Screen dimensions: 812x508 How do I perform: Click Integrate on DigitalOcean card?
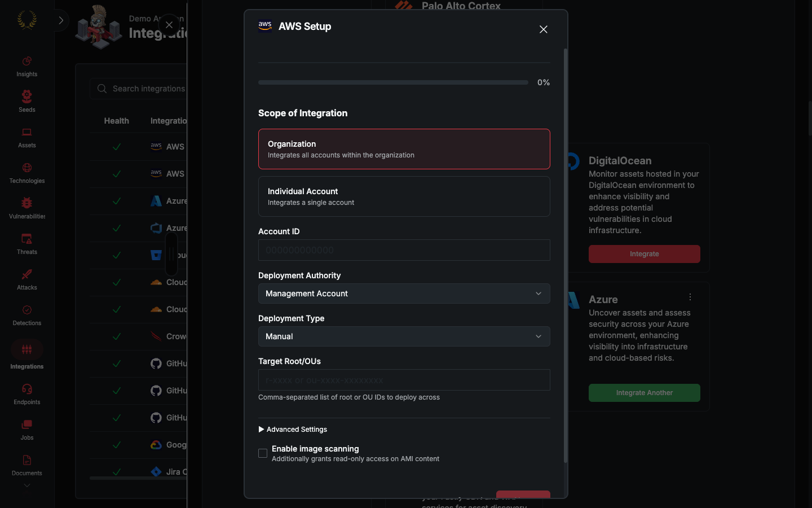click(x=644, y=254)
